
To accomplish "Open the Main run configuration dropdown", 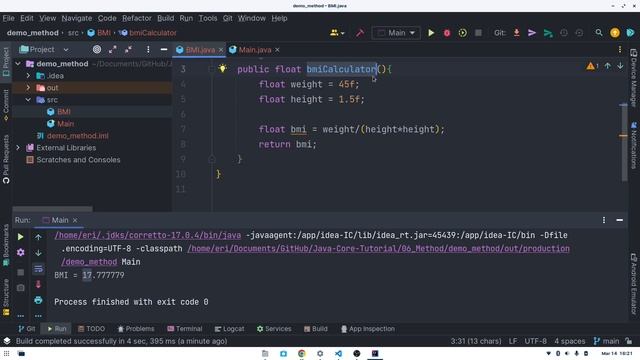I will point(396,33).
